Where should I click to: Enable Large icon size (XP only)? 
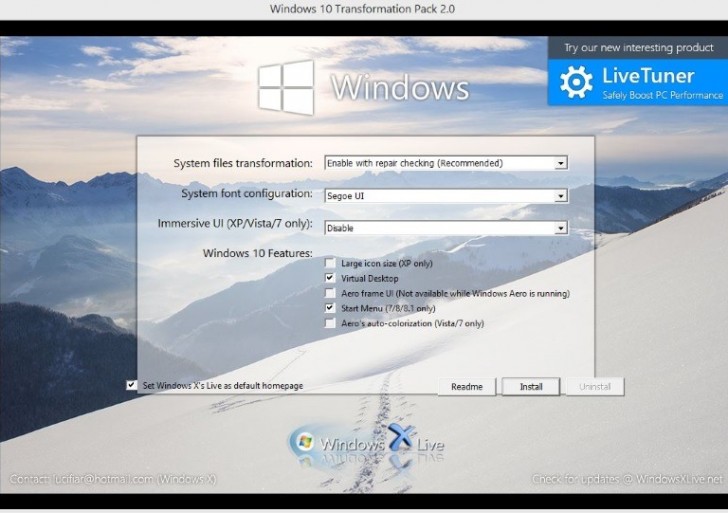click(x=330, y=263)
